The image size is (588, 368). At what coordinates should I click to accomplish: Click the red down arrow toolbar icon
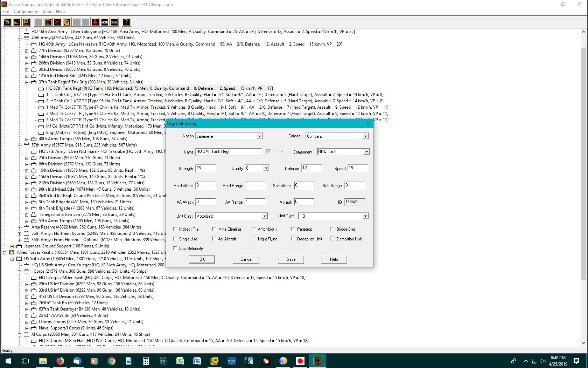[95, 22]
